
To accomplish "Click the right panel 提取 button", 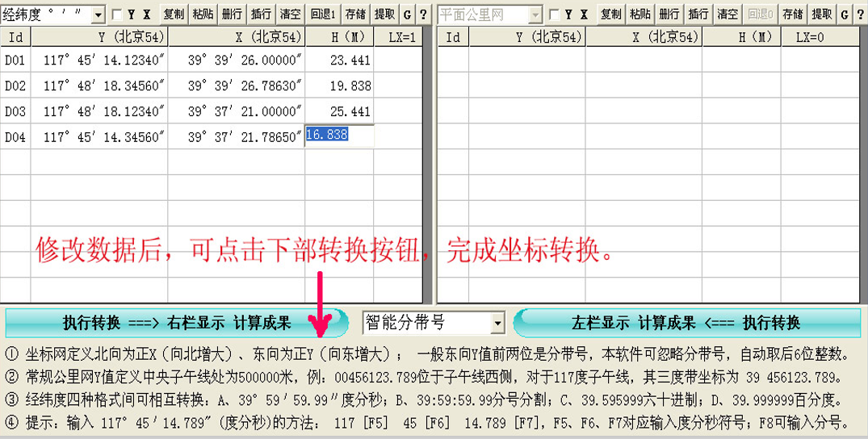I will pos(822,15).
